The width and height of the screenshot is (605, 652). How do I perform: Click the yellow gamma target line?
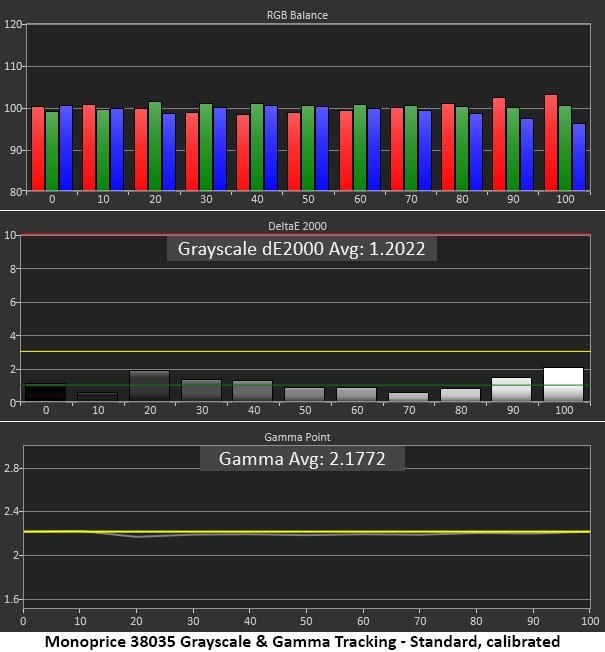[x=307, y=532]
